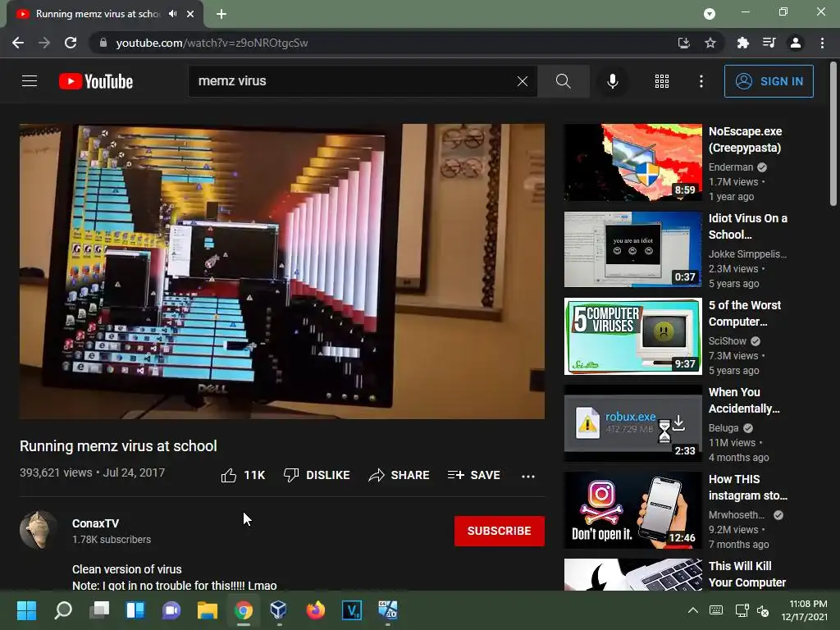The height and width of the screenshot is (630, 840).
Task: Open 'This Will Kill Your Computer' title
Action: (746, 573)
